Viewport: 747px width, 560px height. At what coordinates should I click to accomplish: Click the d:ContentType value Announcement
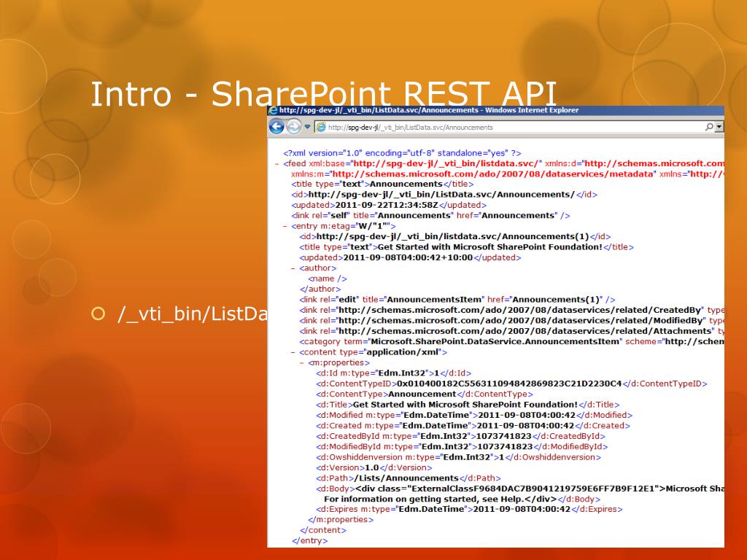pyautogui.click(x=422, y=394)
